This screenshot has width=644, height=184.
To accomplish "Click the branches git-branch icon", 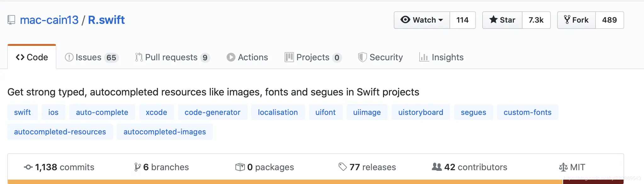I will point(138,167).
